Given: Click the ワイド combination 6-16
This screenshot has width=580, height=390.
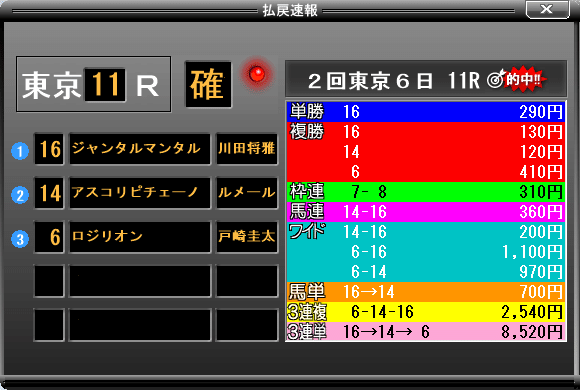Looking at the screenshot, I should click(369, 252).
